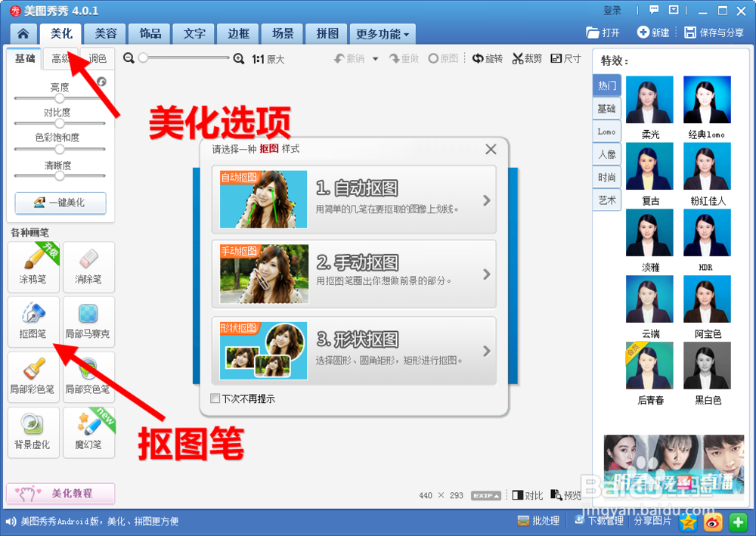Viewport: 756px width, 536px height.
Task: Select the 艺术 effects category
Action: coord(607,200)
